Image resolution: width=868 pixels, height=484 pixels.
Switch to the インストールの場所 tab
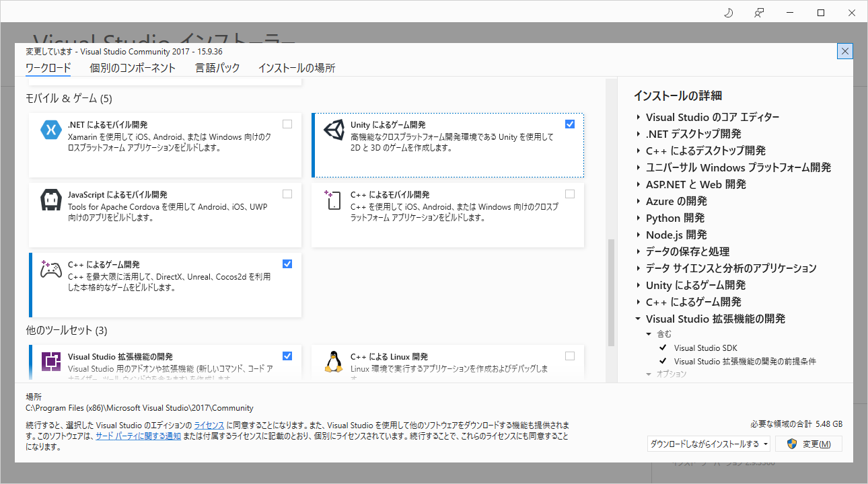tap(297, 68)
